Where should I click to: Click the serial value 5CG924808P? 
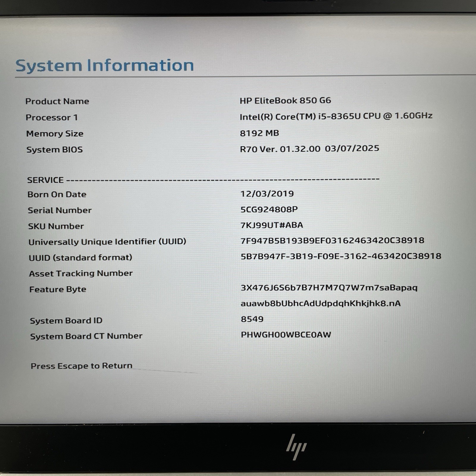(269, 209)
